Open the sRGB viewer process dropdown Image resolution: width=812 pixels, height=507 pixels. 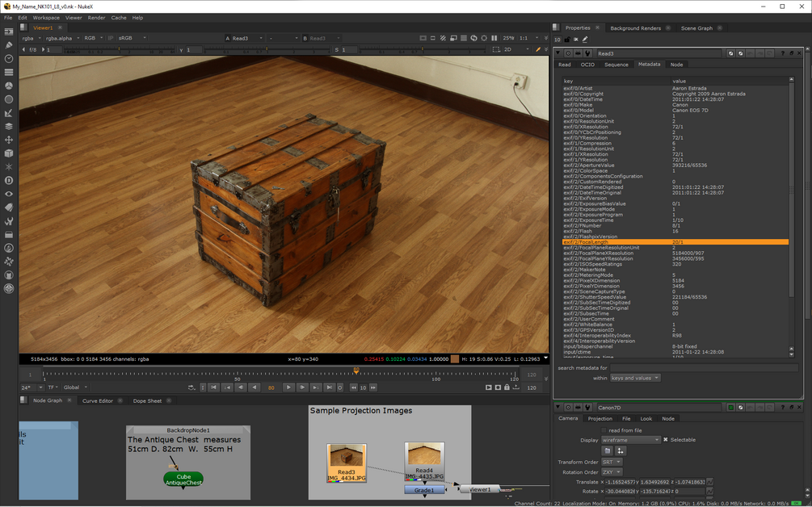132,38
